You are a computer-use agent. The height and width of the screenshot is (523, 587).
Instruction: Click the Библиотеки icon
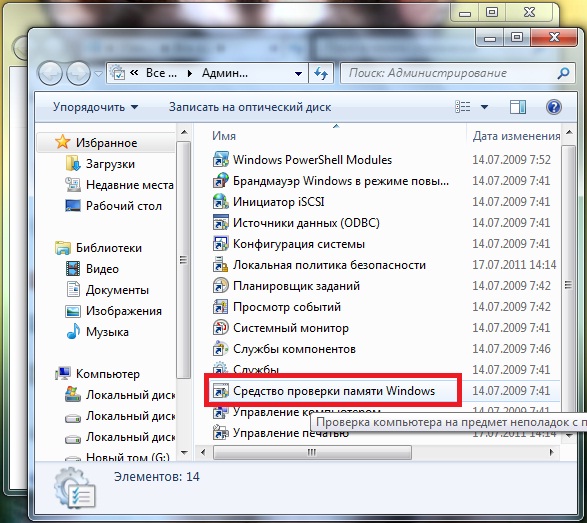(x=63, y=247)
